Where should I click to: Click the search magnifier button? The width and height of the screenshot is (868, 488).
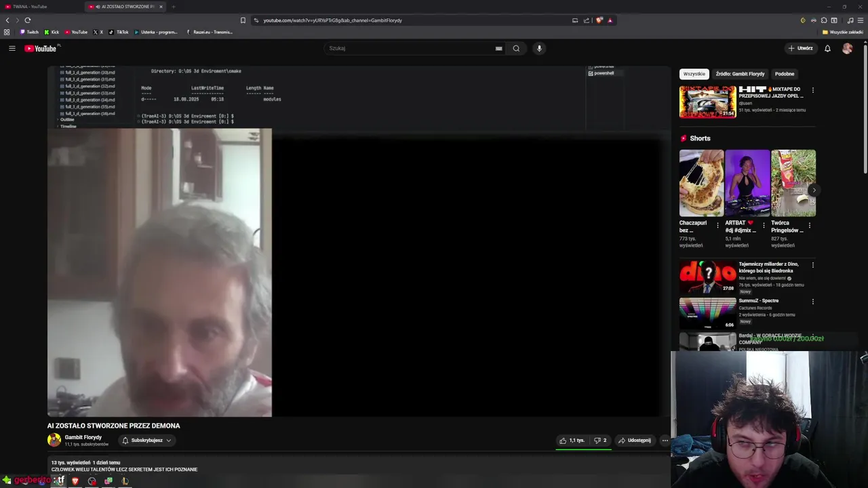tap(516, 48)
